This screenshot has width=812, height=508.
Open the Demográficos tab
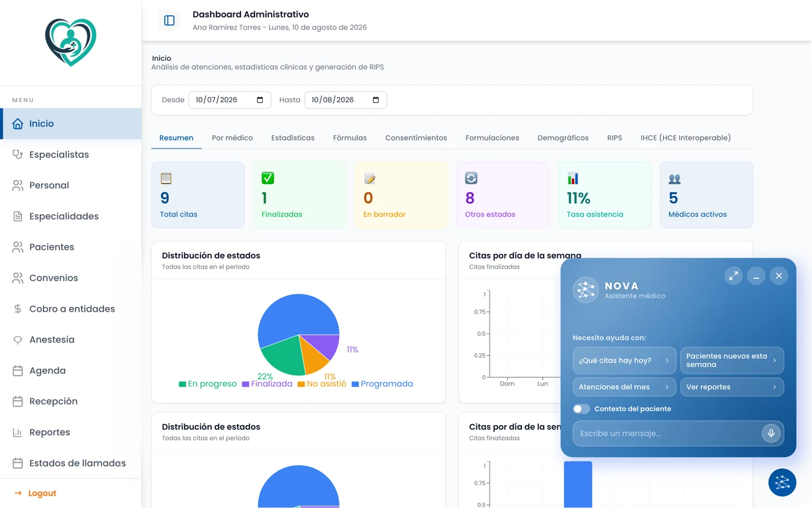563,138
